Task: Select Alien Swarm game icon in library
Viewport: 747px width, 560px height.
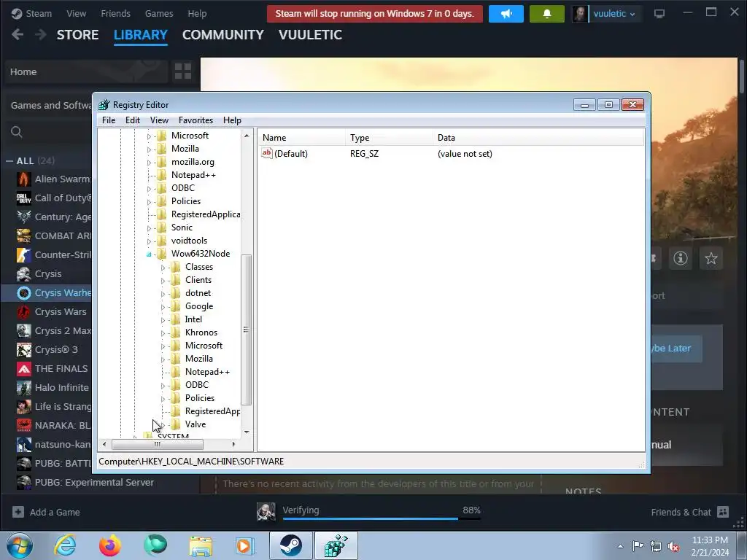Action: point(24,179)
